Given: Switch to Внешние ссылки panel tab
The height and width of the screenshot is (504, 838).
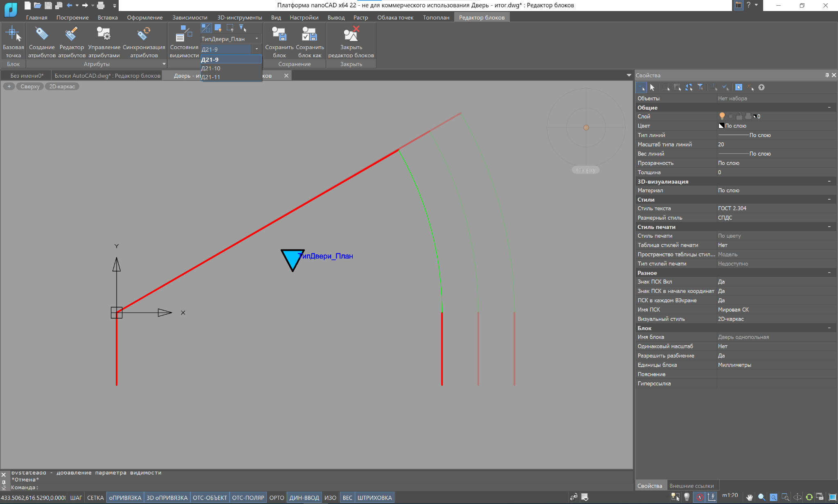Looking at the screenshot, I should click(691, 486).
